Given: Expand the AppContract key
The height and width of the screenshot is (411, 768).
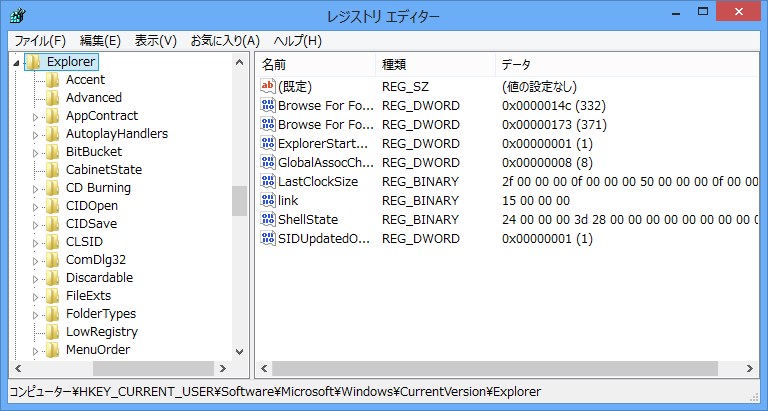Looking at the screenshot, I should (x=35, y=117).
